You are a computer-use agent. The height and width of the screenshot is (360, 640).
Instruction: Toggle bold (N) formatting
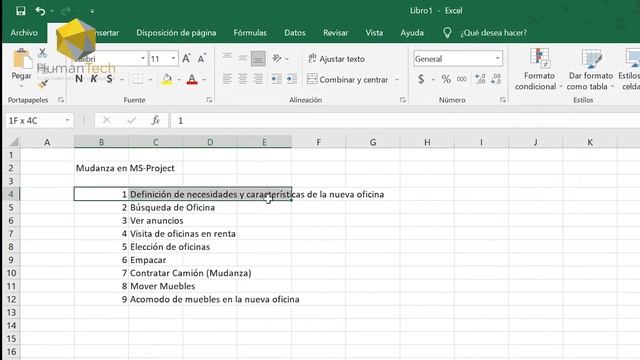coord(79,79)
